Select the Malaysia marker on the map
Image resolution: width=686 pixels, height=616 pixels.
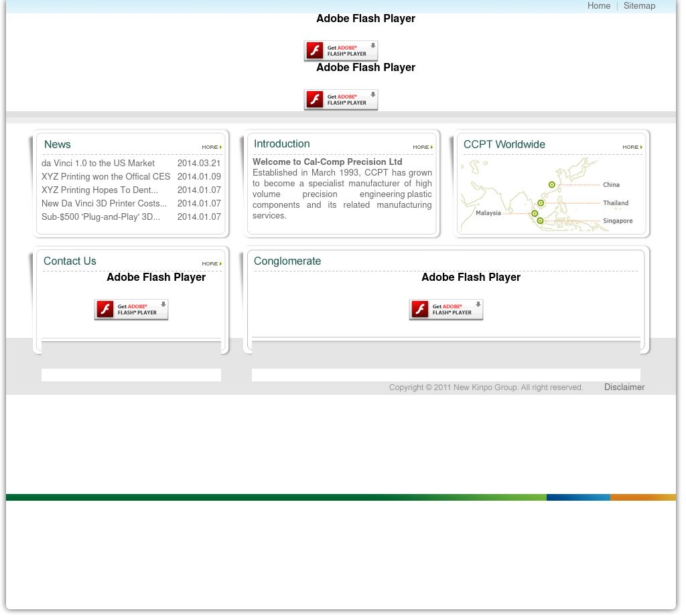click(535, 214)
